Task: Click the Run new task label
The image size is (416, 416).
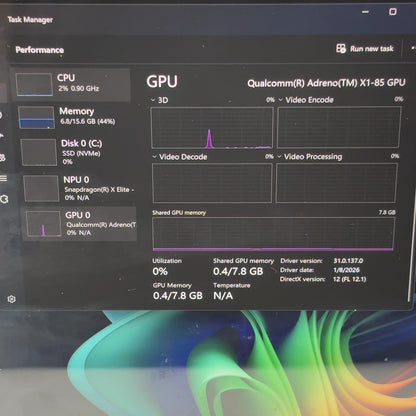Action: coord(372,49)
